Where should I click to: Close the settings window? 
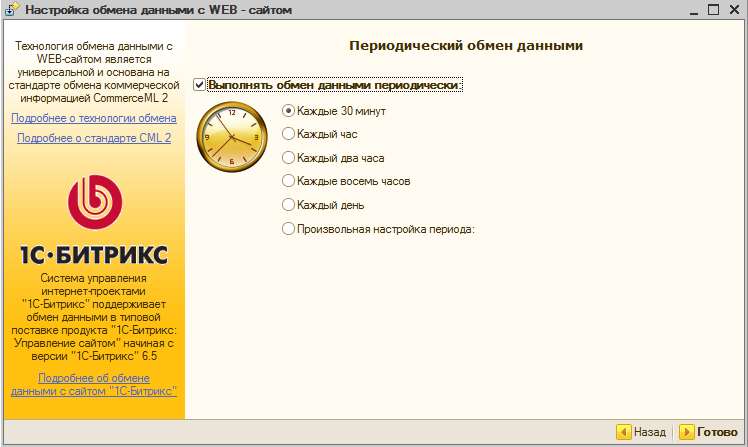pos(734,10)
